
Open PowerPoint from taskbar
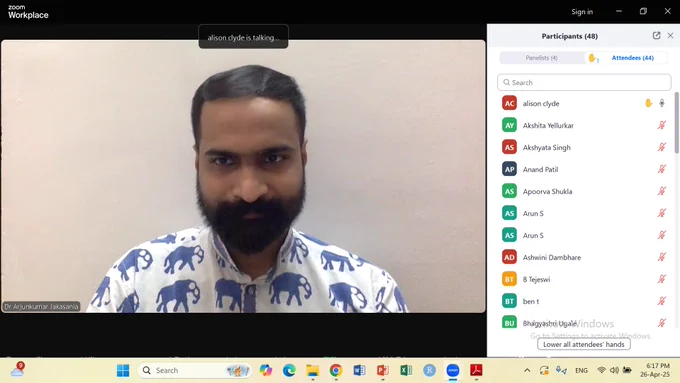382,370
